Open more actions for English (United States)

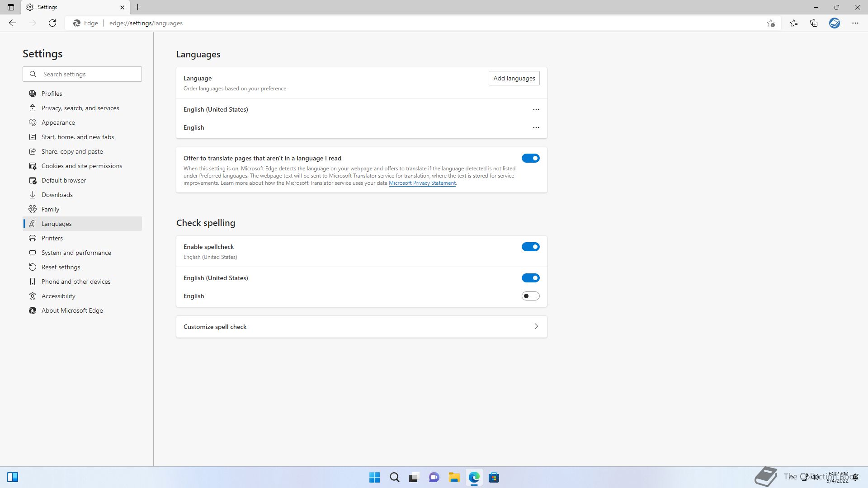(x=536, y=109)
